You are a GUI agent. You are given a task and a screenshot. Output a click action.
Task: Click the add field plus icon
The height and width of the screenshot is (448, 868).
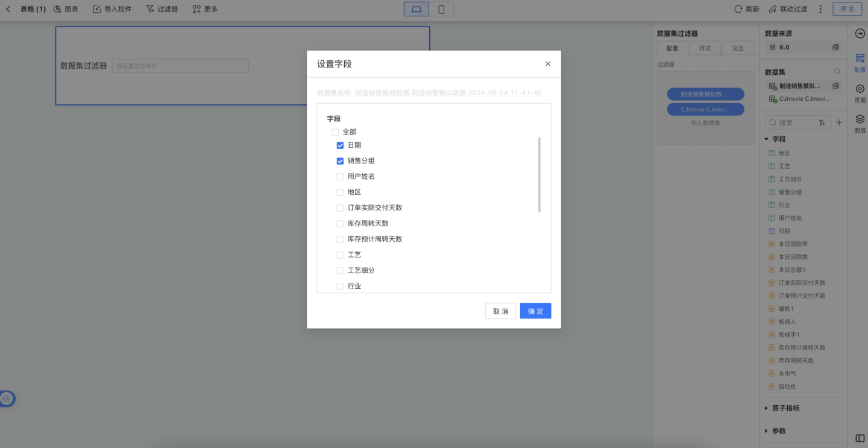point(838,122)
